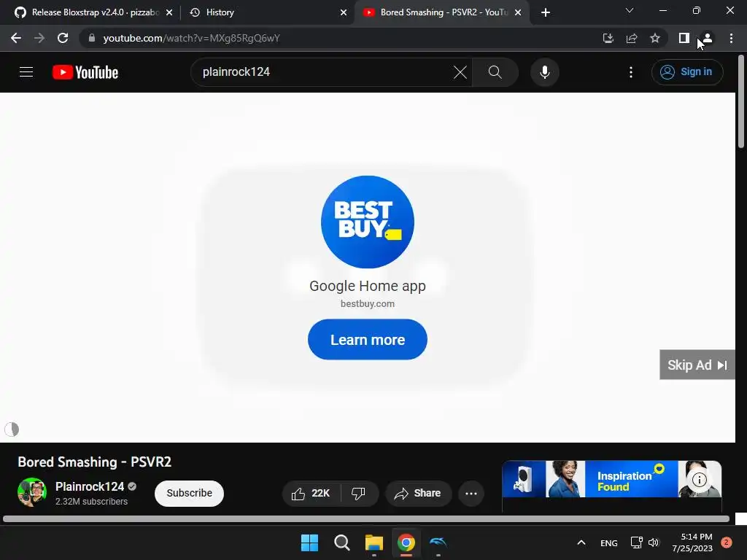Share the video
The width and height of the screenshot is (747, 560).
pyautogui.click(x=418, y=494)
